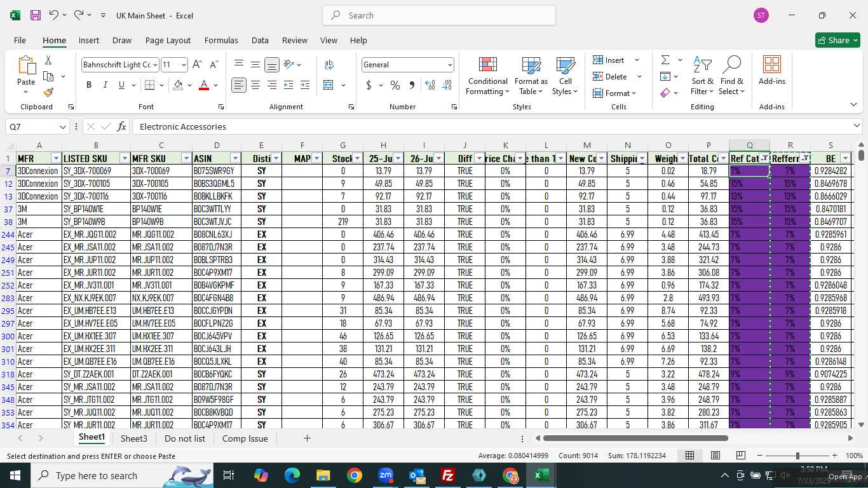Switch to the Formulas ribbon tab
Screen dimensions: 868x488
(x=221, y=40)
